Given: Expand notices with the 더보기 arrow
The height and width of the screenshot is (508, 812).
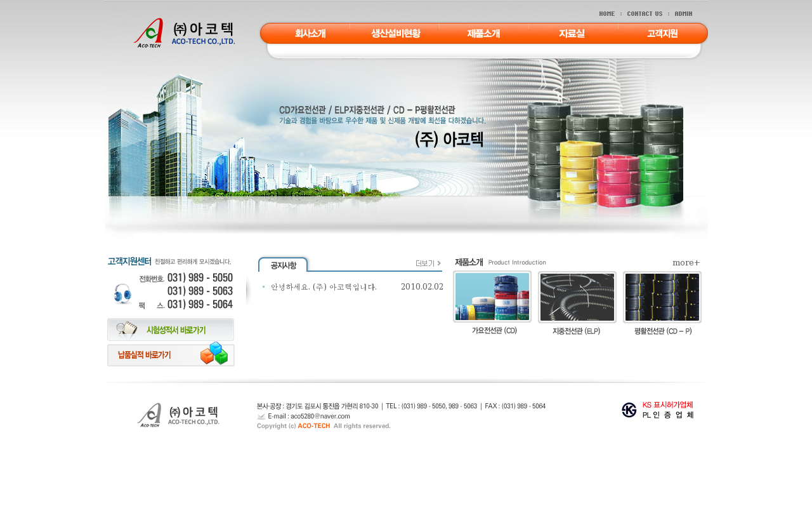Looking at the screenshot, I should pos(428,264).
